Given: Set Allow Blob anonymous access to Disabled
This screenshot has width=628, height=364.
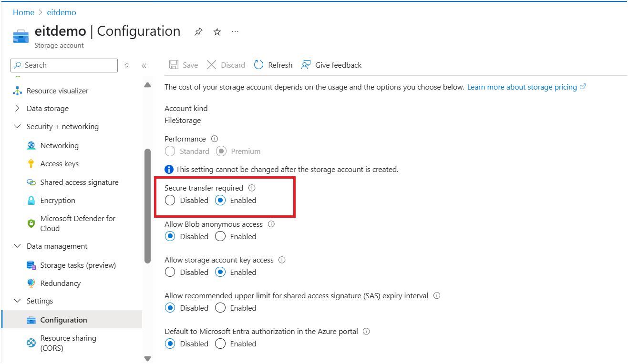Looking at the screenshot, I should 170,236.
